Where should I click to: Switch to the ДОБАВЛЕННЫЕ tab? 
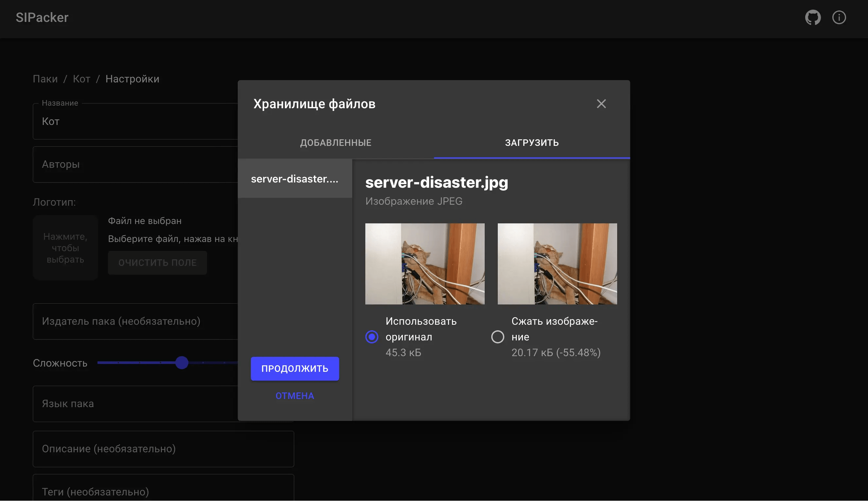coord(336,143)
